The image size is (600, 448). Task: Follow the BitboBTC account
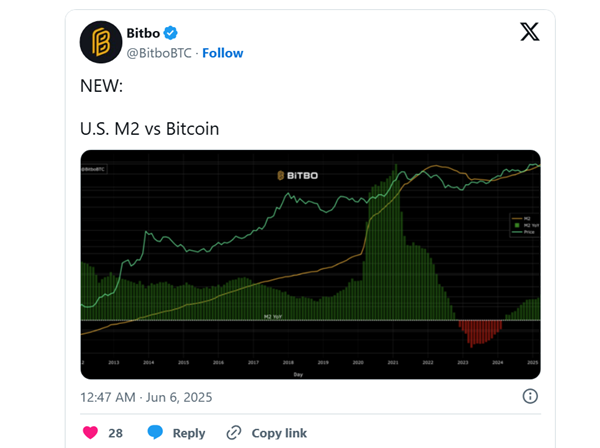pos(223,53)
